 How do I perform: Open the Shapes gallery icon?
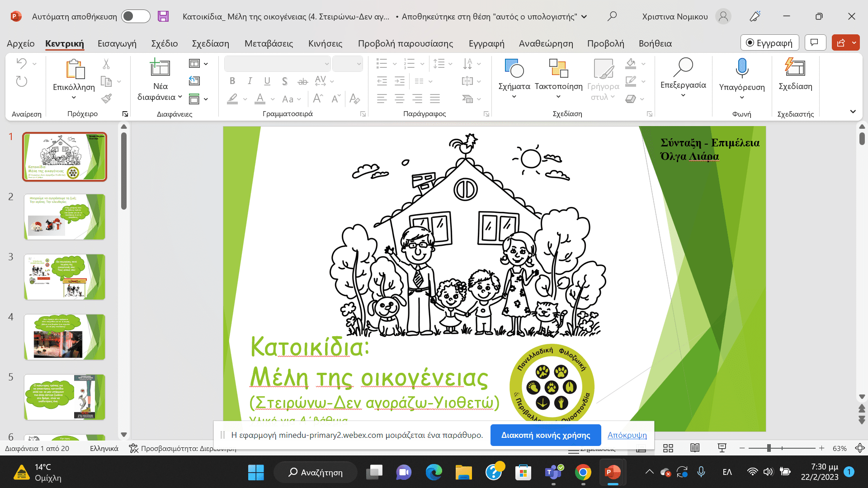tap(514, 68)
